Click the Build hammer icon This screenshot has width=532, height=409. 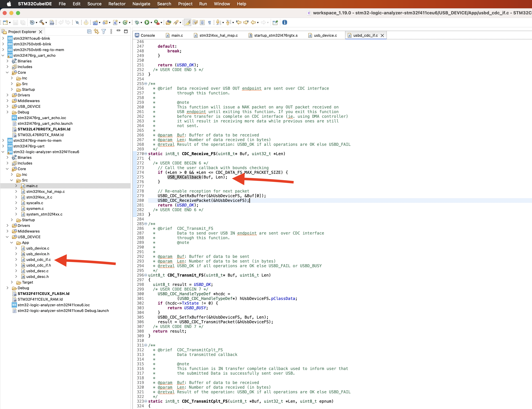pyautogui.click(x=42, y=22)
